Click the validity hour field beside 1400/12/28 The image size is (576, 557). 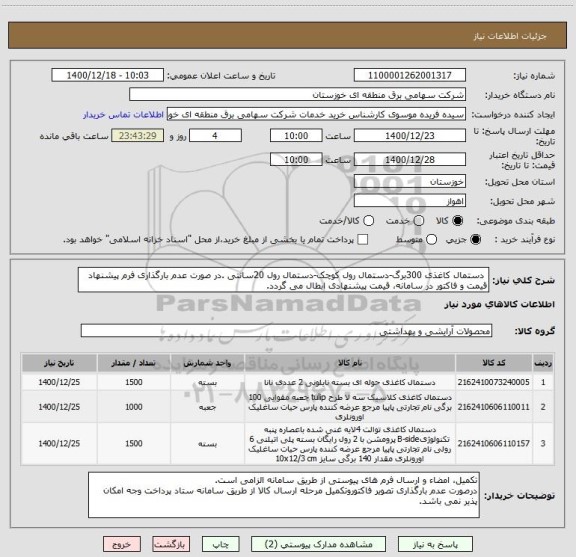click(x=296, y=159)
